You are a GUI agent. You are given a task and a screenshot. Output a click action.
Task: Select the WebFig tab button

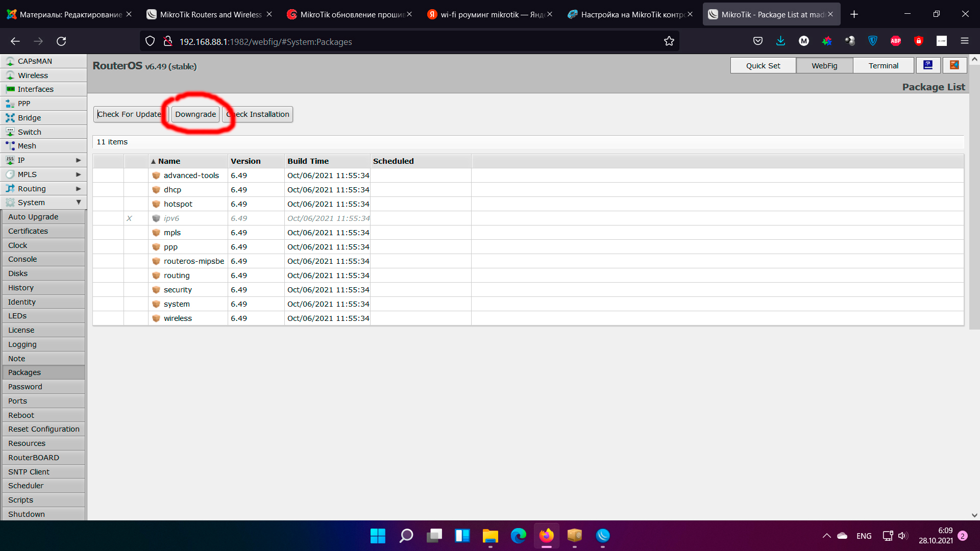[x=824, y=66]
